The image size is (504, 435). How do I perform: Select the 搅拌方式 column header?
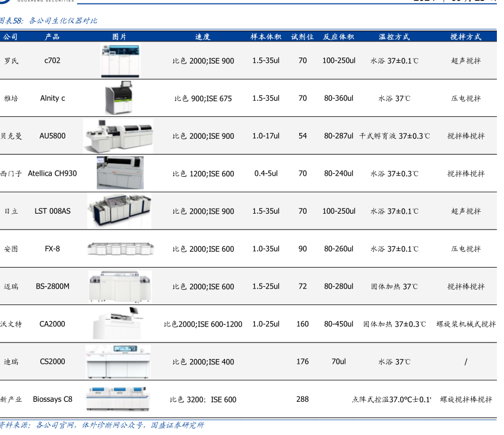466,37
